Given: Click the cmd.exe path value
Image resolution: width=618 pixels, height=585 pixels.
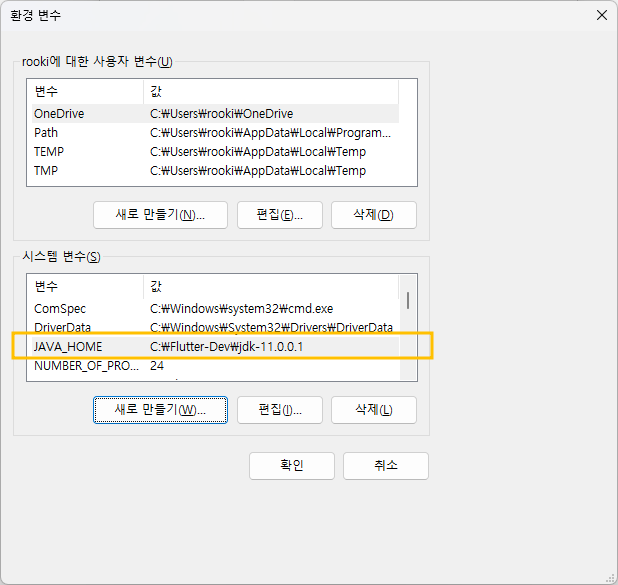Looking at the screenshot, I should coord(241,308).
